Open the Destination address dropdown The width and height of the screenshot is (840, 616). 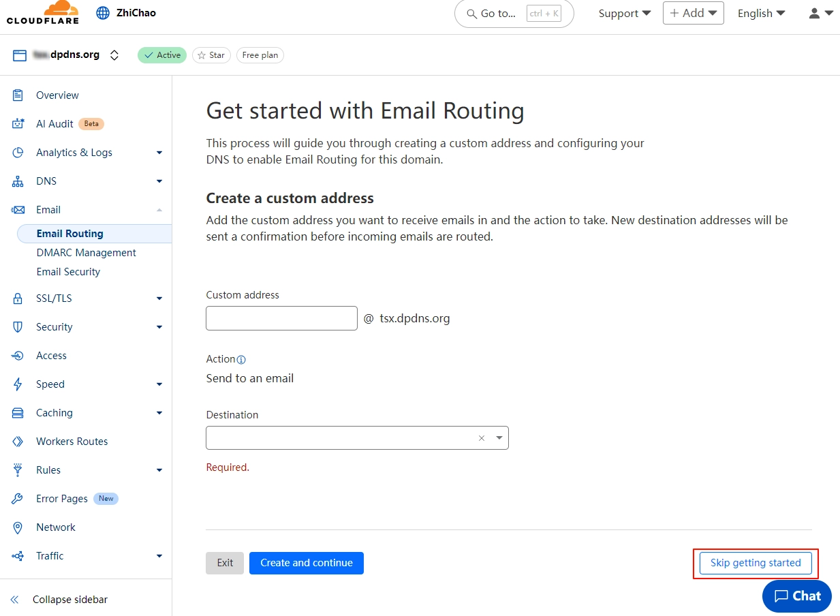pyautogui.click(x=499, y=437)
